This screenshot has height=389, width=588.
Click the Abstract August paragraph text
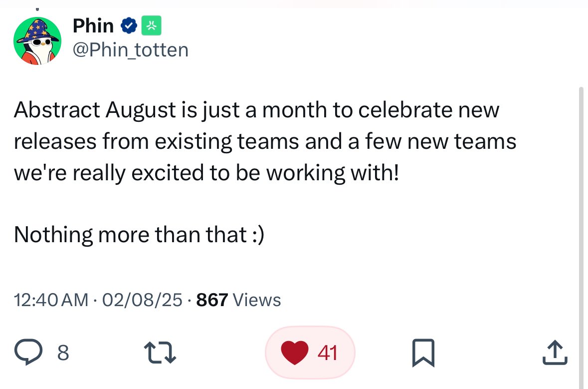[x=265, y=141]
